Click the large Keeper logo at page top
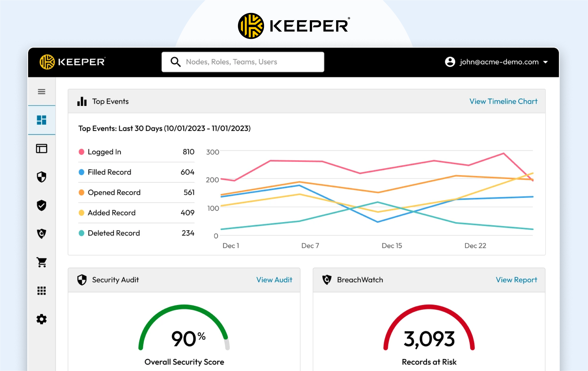The height and width of the screenshot is (371, 588). click(x=294, y=26)
